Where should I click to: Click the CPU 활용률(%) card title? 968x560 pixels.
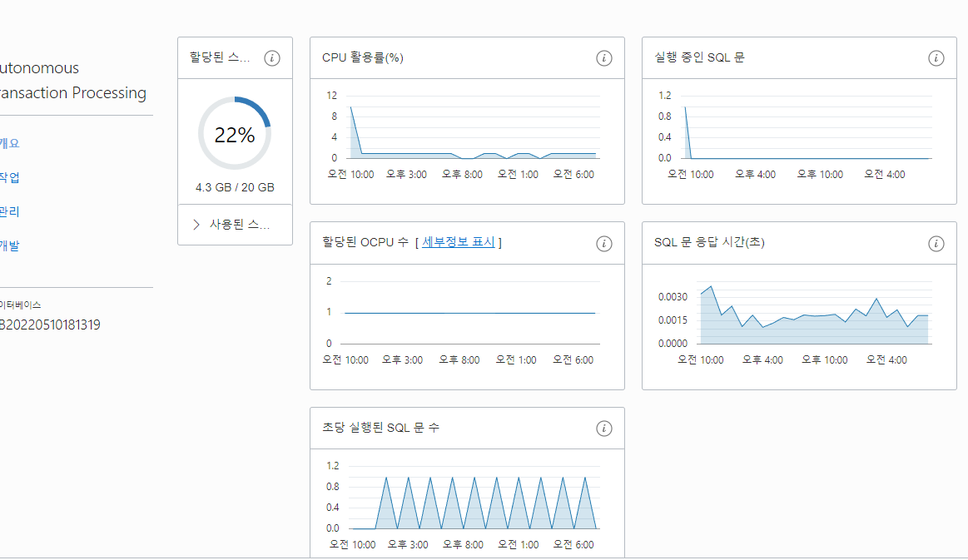click(x=362, y=57)
